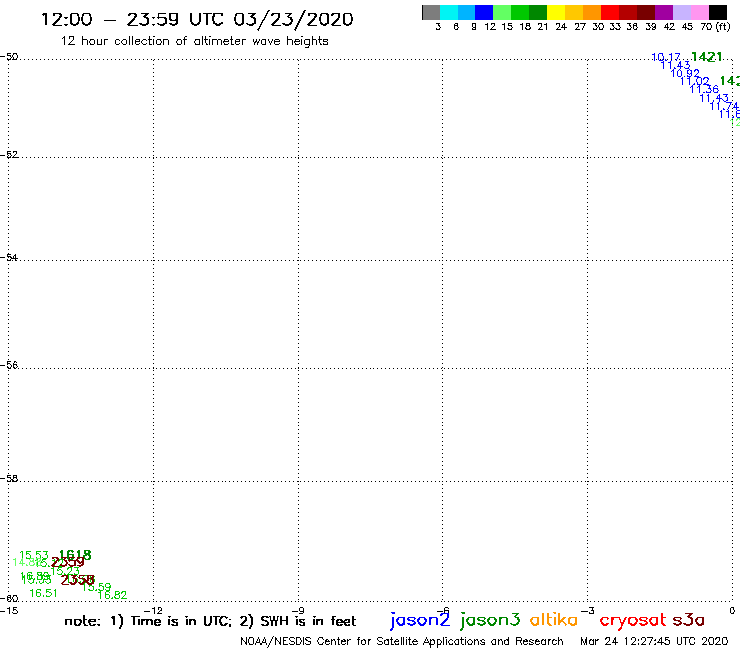Click the dark red '2358' time label

(x=78, y=580)
